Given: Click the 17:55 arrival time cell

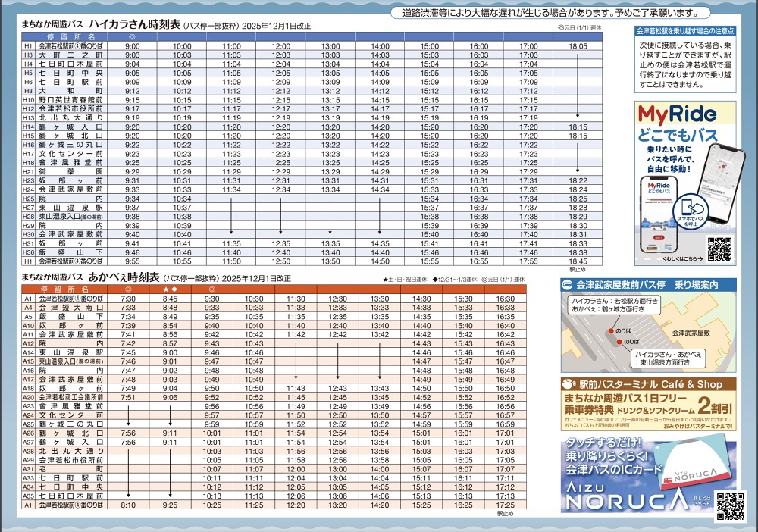Looking at the screenshot, I should click(528, 261).
